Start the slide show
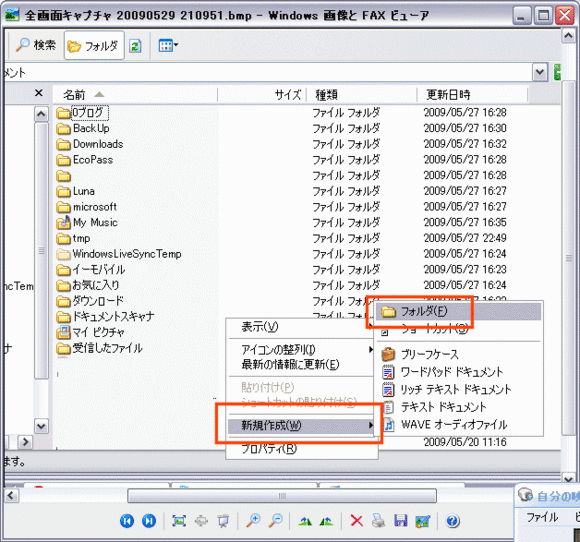This screenshot has height=542, width=580. 223,521
